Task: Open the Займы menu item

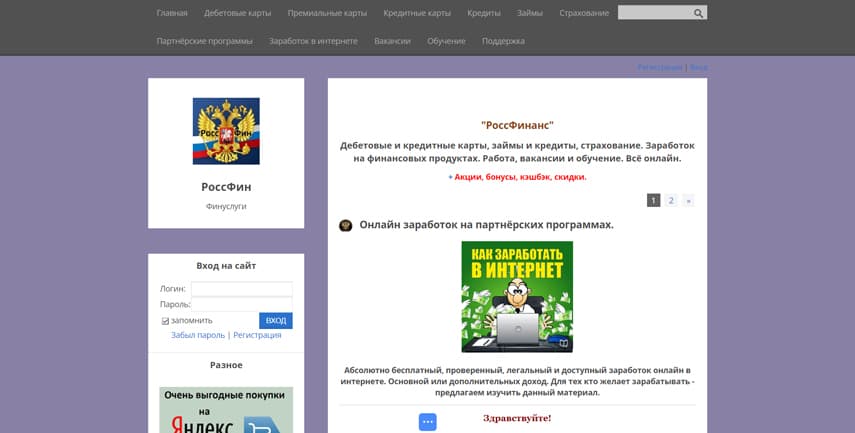Action: [529, 13]
